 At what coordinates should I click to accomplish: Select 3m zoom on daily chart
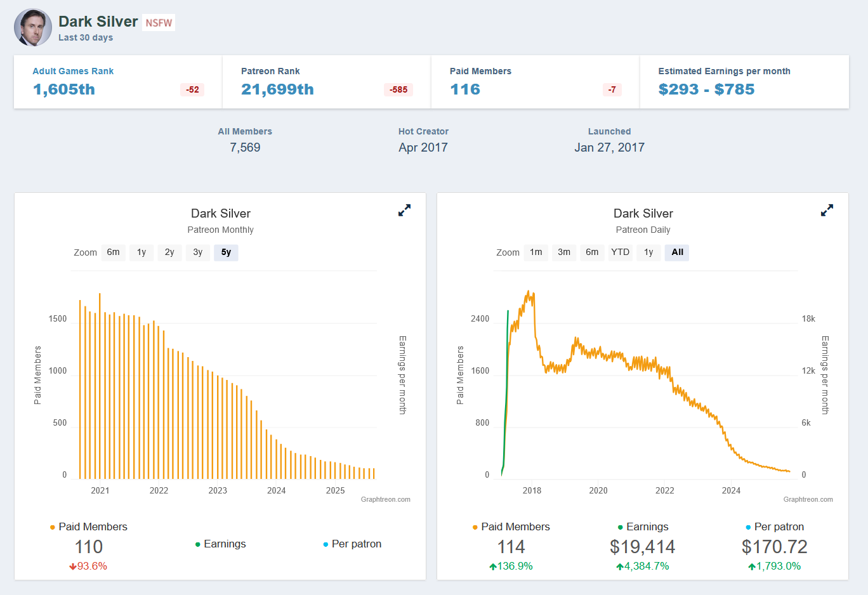(x=564, y=252)
